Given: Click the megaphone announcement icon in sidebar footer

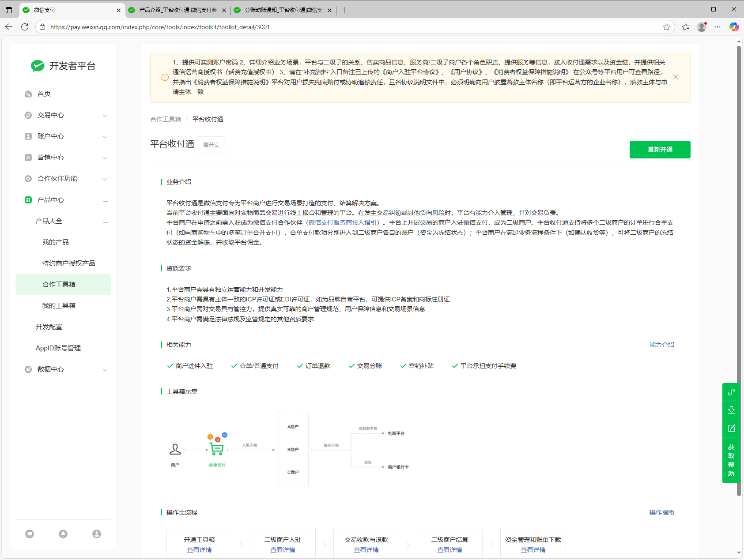Looking at the screenshot, I should pos(30,534).
